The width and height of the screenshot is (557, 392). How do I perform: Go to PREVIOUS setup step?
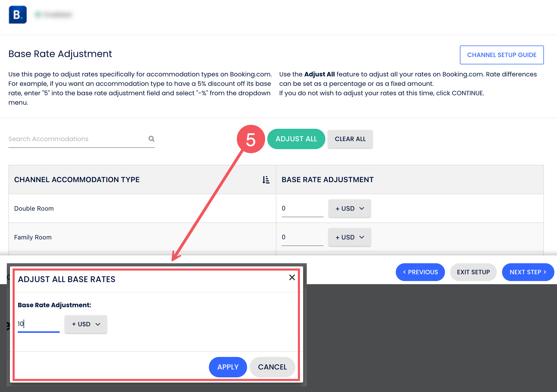tap(420, 272)
